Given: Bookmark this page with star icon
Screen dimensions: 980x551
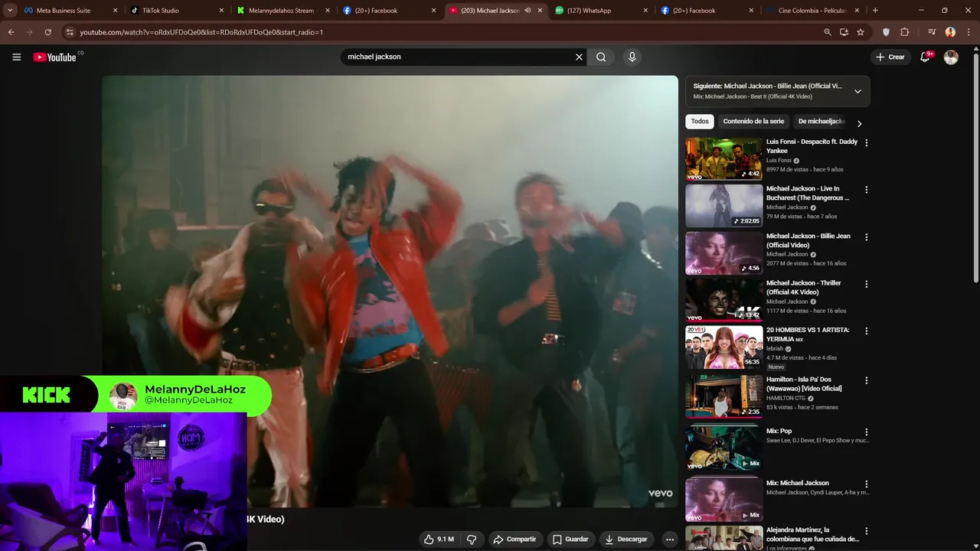Looking at the screenshot, I should [861, 32].
